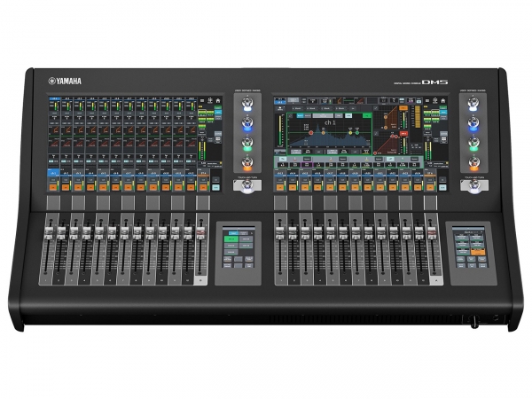The height and width of the screenshot is (399, 532).
Task: Select the orange-lit knob, right user-defined knobs
Action: (x=473, y=163)
